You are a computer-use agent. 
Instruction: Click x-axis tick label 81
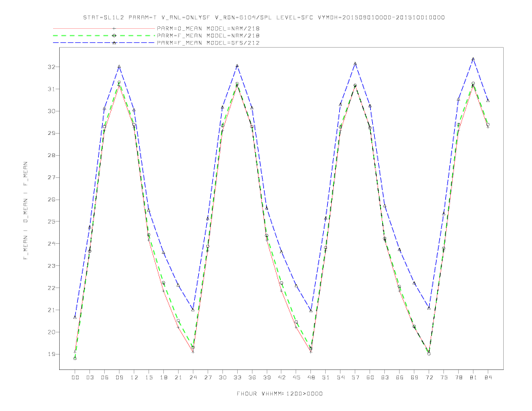tap(474, 377)
